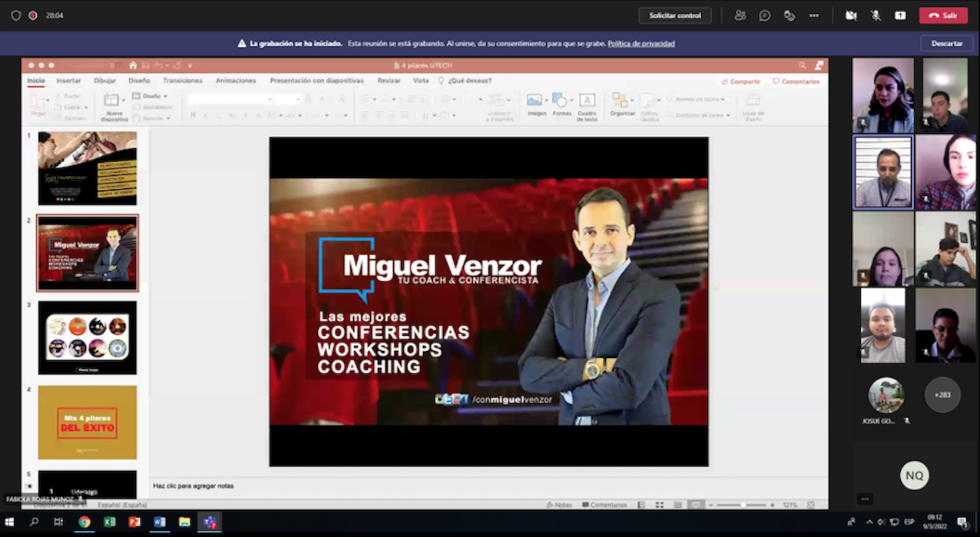Click the Nueva diapositiva icon
This screenshot has width=980, height=537.
click(x=111, y=100)
